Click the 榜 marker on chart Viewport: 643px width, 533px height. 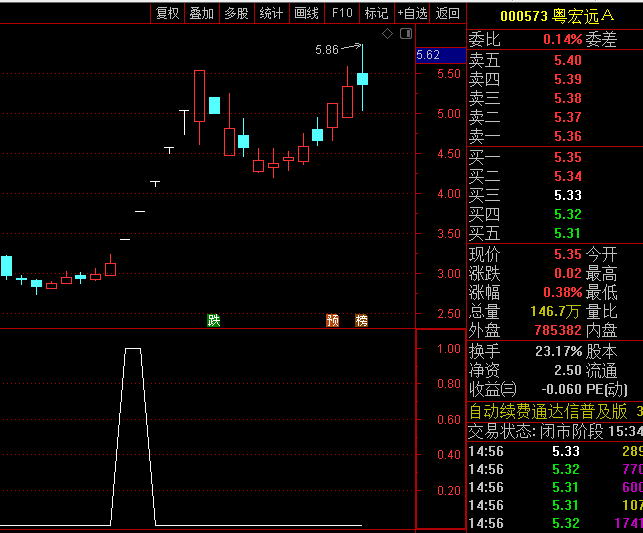coord(361,320)
